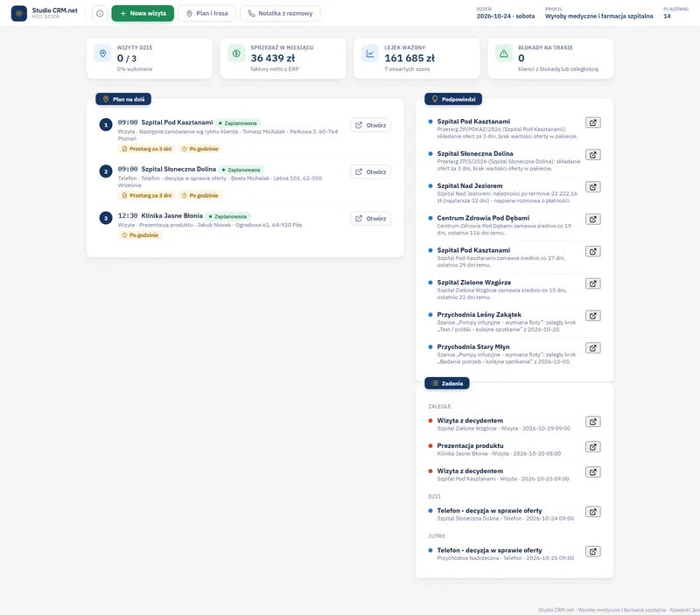
Task: Click the chart icon on Lejek ważony card
Action: click(x=369, y=53)
